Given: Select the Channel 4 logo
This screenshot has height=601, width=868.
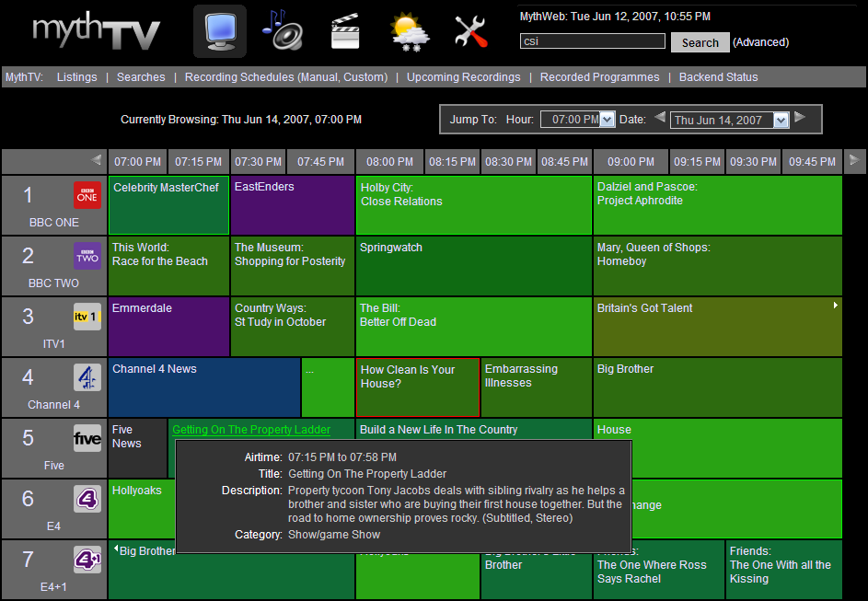Looking at the screenshot, I should [87, 377].
